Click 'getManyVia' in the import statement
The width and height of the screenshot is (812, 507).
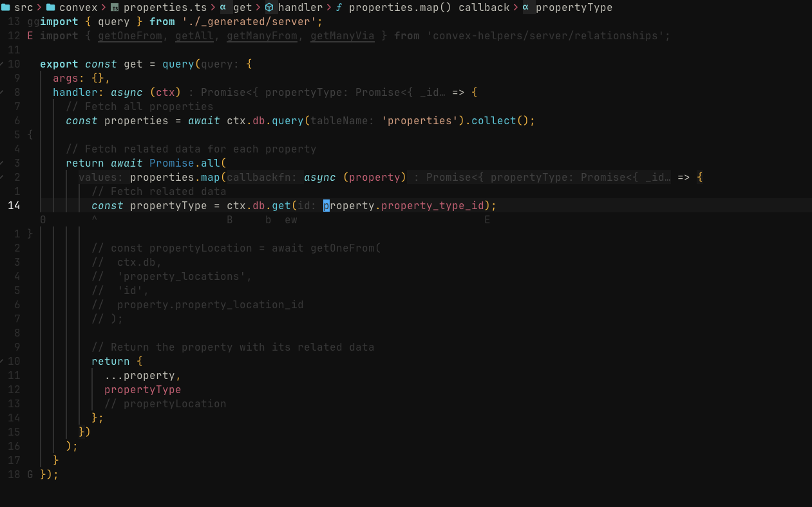pos(343,36)
